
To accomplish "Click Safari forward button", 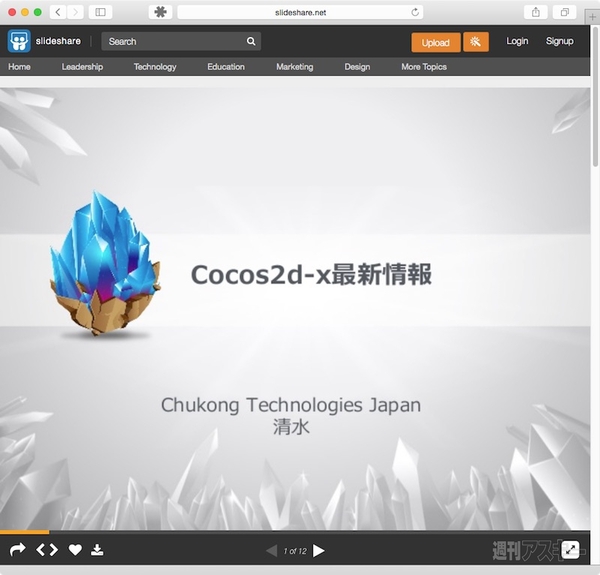I will 75,12.
